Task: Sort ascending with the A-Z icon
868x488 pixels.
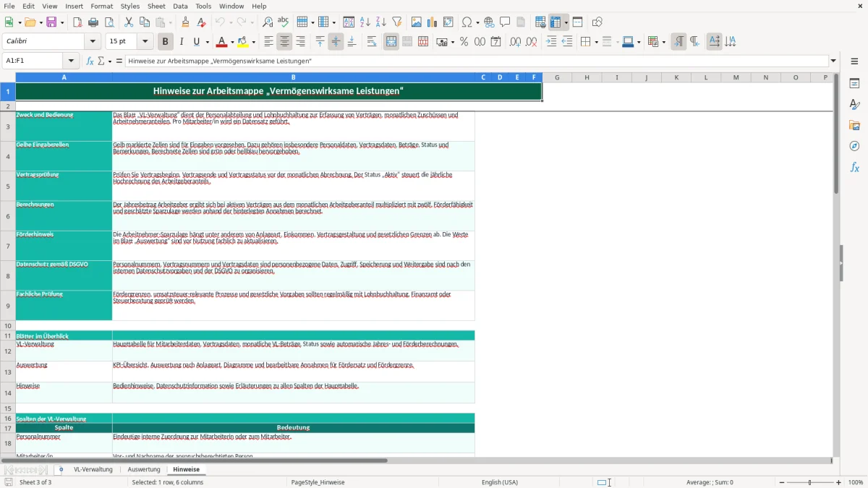Action: tap(365, 22)
